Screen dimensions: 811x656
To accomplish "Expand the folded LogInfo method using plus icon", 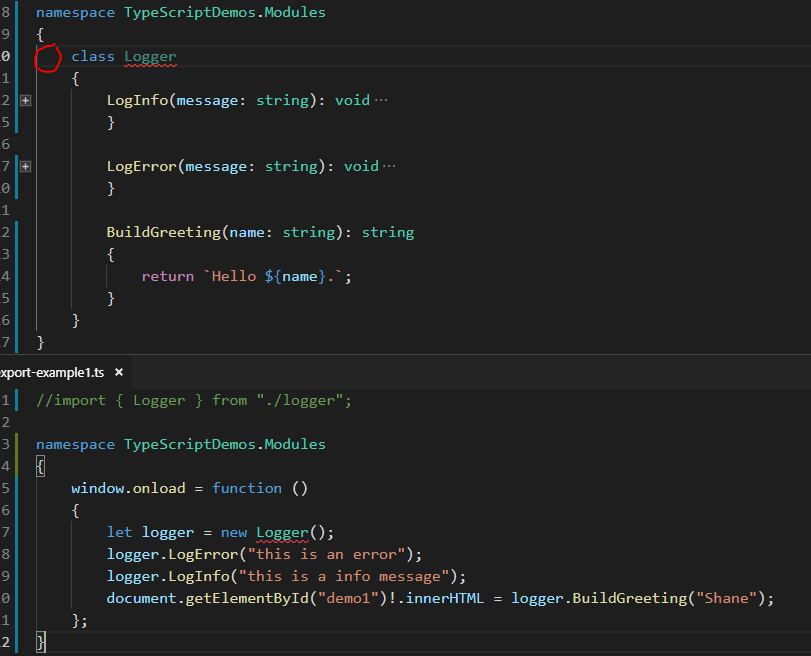I will coord(25,101).
